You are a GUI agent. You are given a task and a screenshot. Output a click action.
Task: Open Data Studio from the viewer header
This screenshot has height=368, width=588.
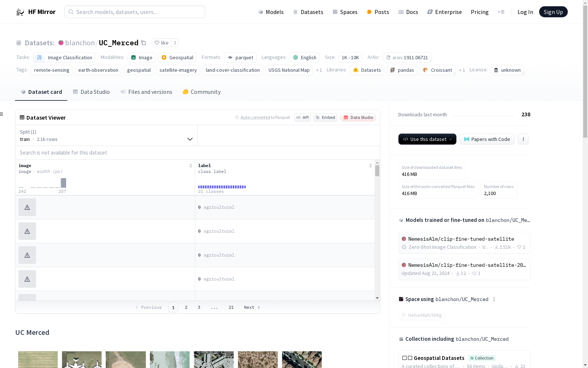click(x=358, y=117)
